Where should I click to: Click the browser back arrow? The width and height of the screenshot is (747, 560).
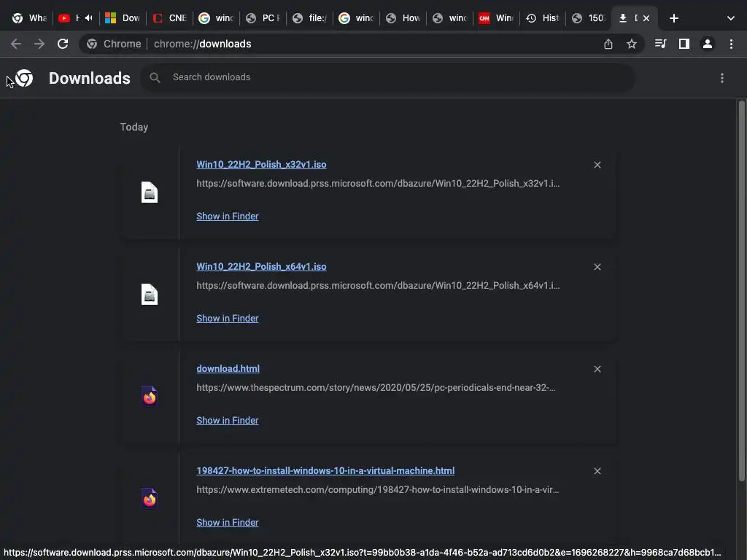point(16,44)
